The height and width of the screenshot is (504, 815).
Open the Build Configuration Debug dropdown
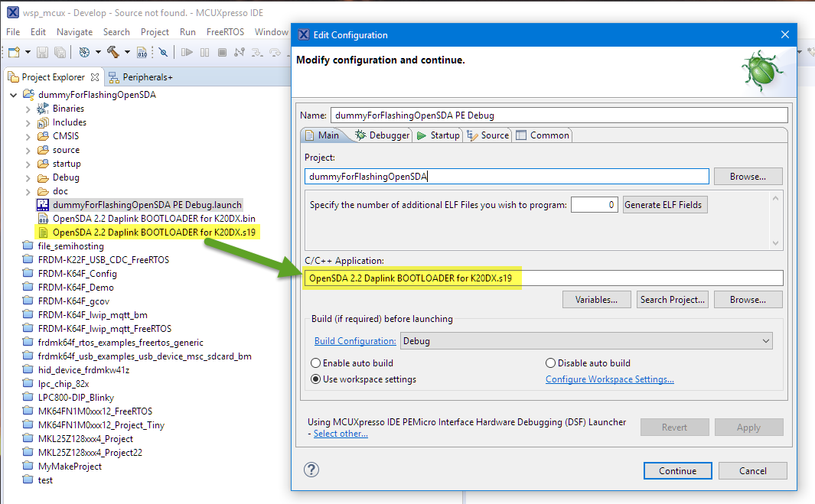point(585,341)
